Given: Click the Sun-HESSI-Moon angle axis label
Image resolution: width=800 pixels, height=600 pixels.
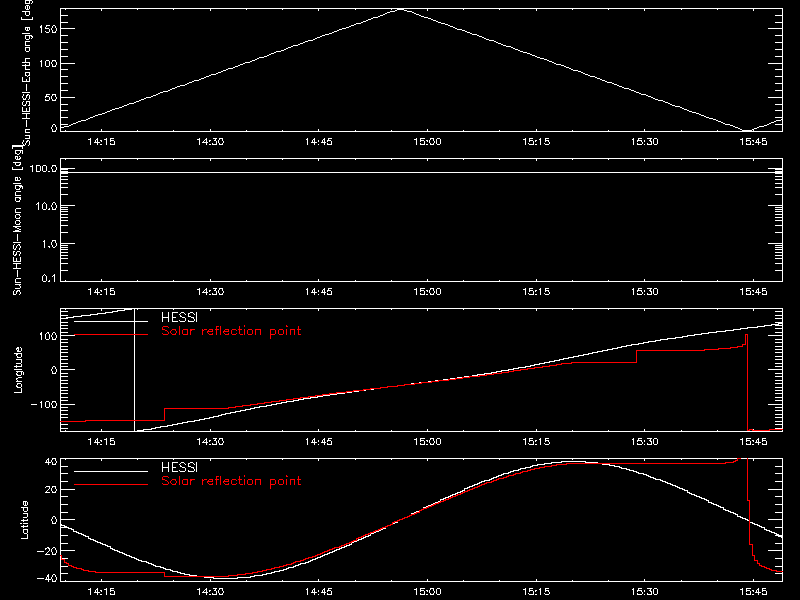Looking at the screenshot, I should (17, 220).
